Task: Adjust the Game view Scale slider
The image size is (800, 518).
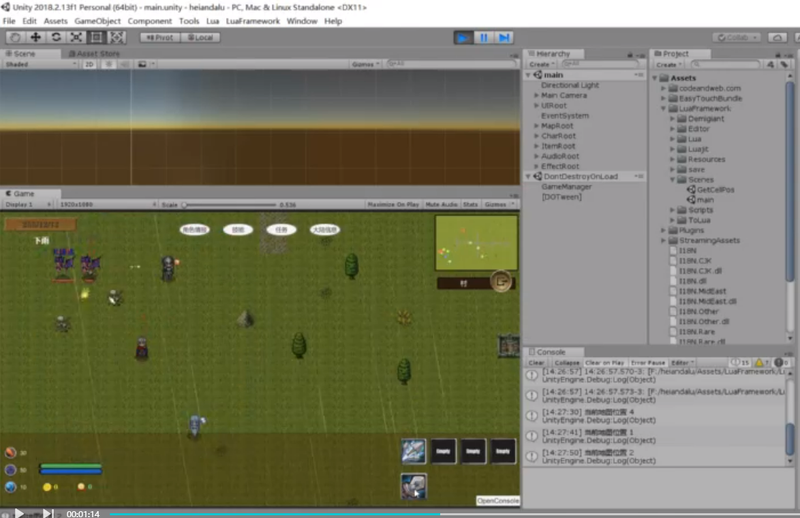Action: point(229,205)
